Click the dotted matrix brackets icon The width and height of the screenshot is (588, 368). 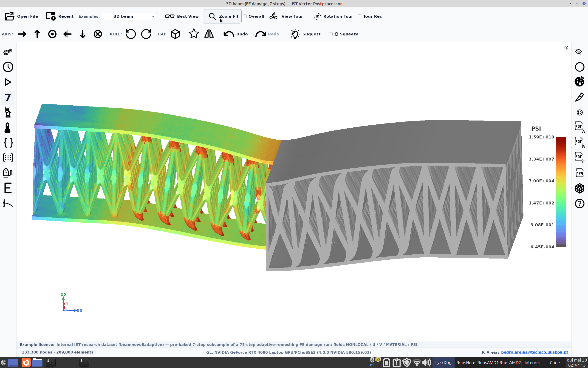tap(8, 158)
